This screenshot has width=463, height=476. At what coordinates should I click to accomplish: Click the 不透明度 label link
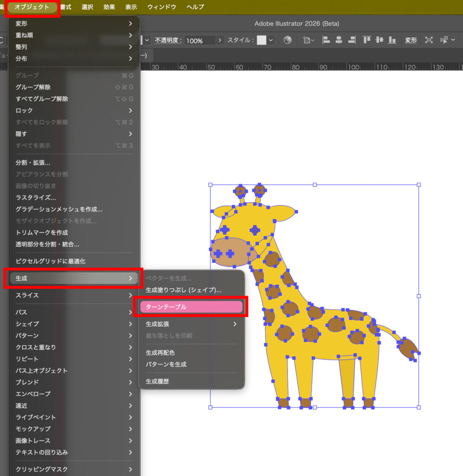(168, 40)
